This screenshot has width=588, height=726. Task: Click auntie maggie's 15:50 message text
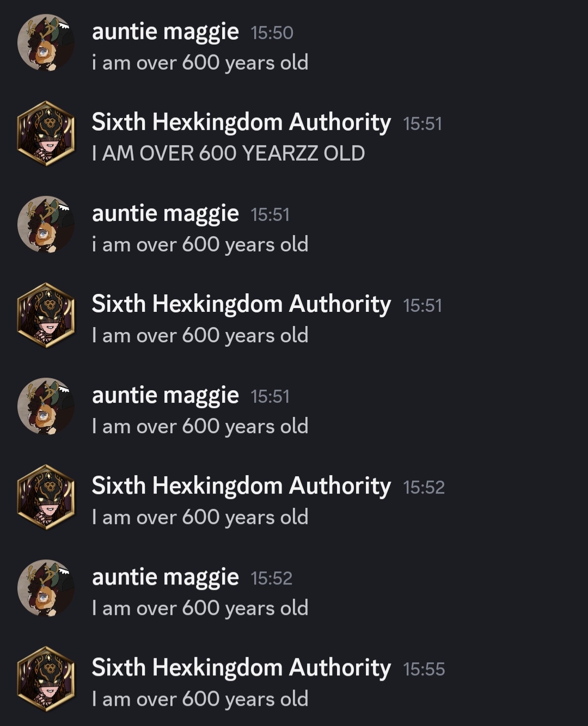click(x=200, y=63)
